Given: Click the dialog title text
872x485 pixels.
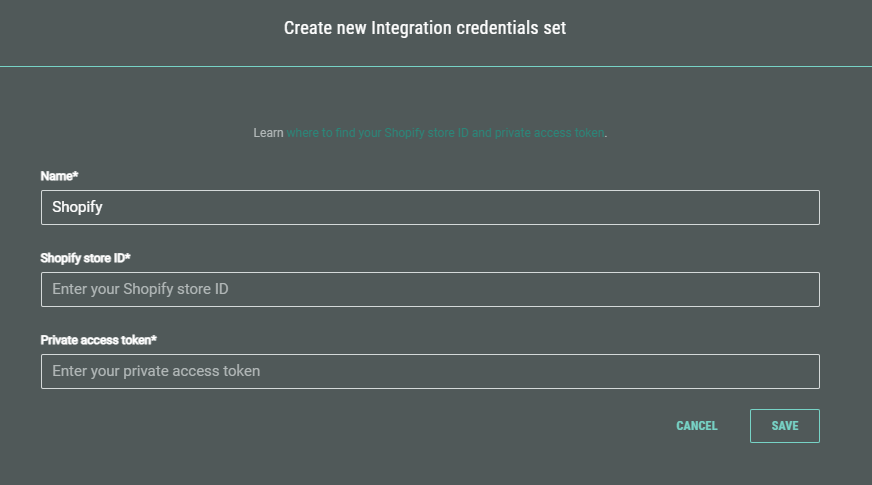Looking at the screenshot, I should point(425,28).
